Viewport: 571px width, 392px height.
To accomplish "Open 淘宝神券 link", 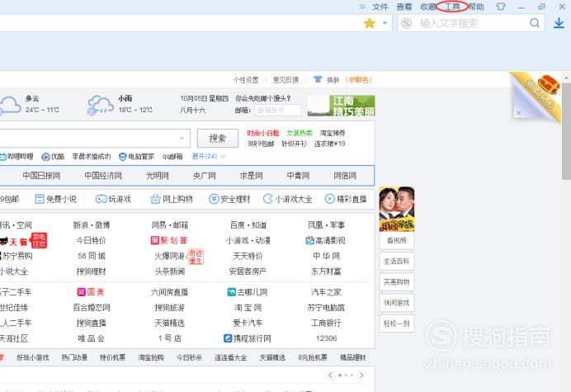I will tap(333, 133).
